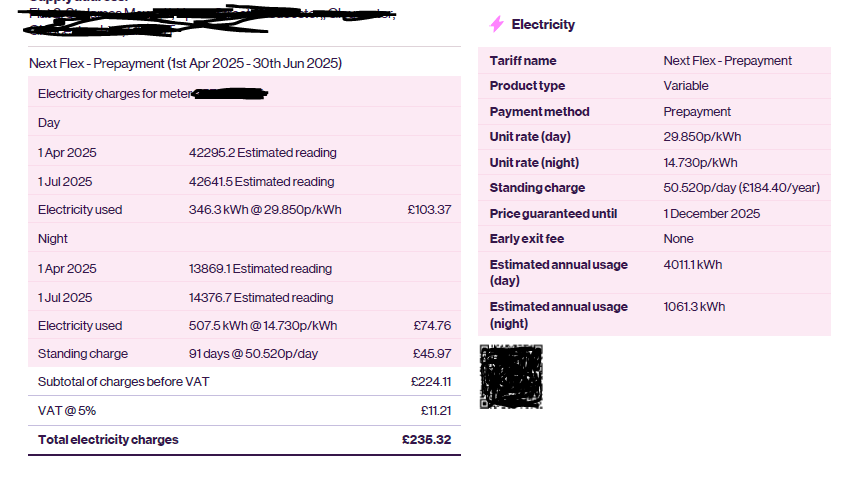This screenshot has height=496, width=849.
Task: Select the standing charge cost £45.97
Action: click(432, 354)
